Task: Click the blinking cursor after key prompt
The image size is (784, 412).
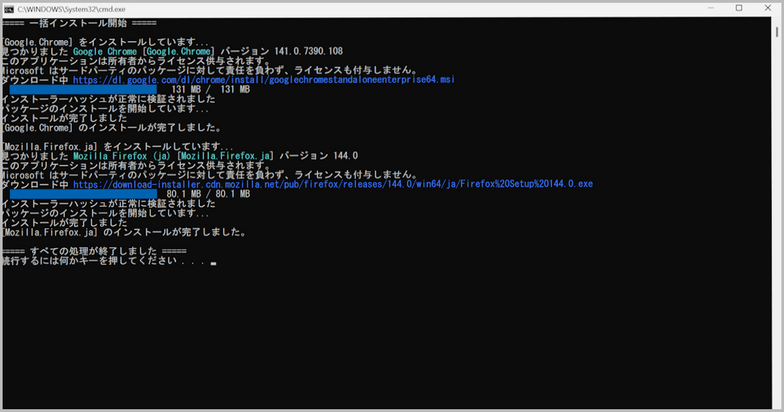Action: pos(213,263)
